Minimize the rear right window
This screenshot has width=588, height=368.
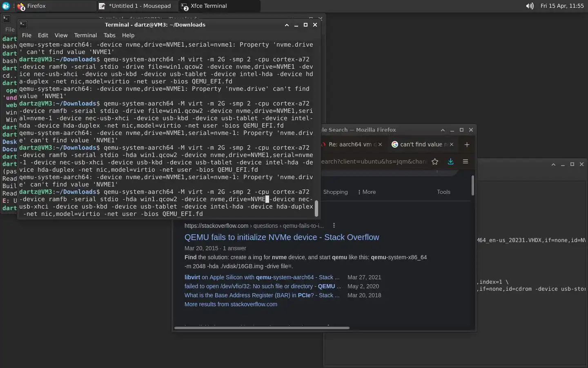click(x=563, y=164)
